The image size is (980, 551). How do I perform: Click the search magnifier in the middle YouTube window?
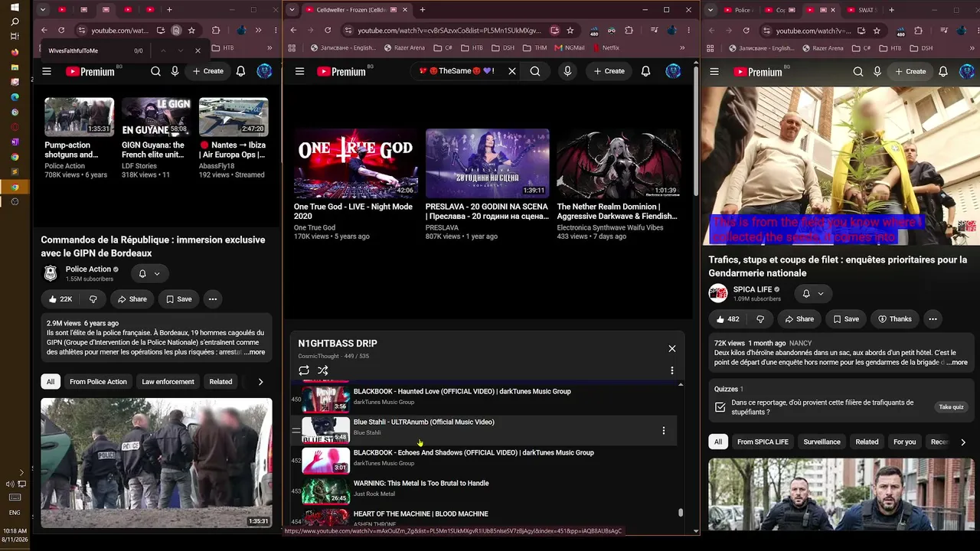coord(535,71)
